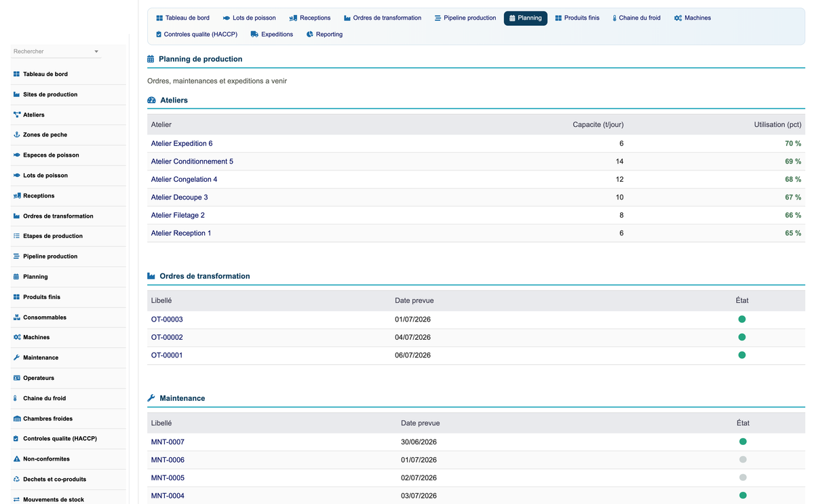Select the active Planning tab
This screenshot has width=814, height=504.
coord(526,18)
